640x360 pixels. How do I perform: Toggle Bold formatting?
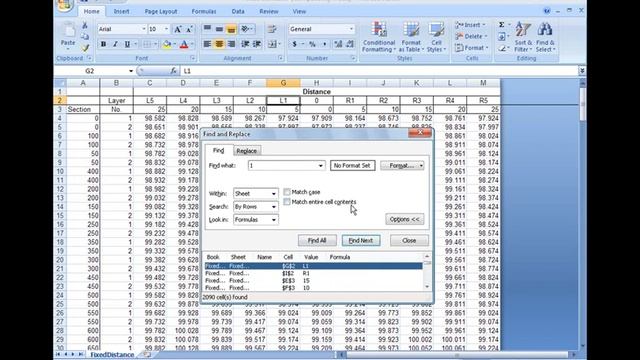103,44
